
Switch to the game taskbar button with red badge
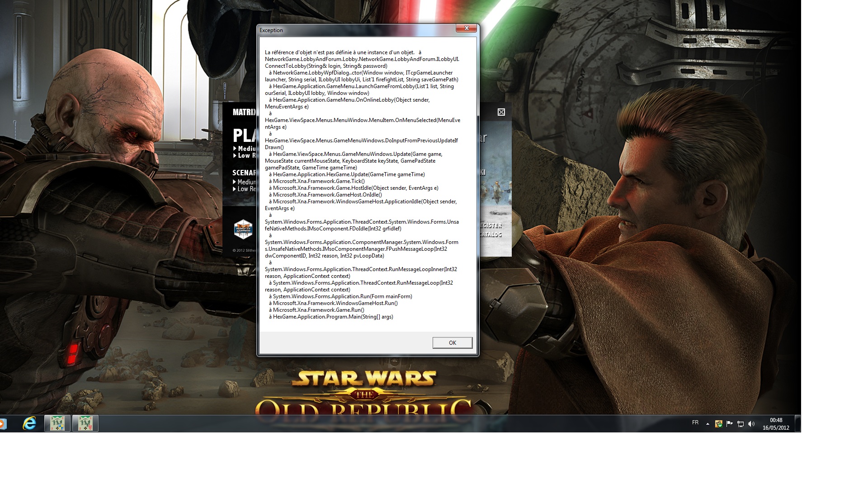(x=85, y=423)
